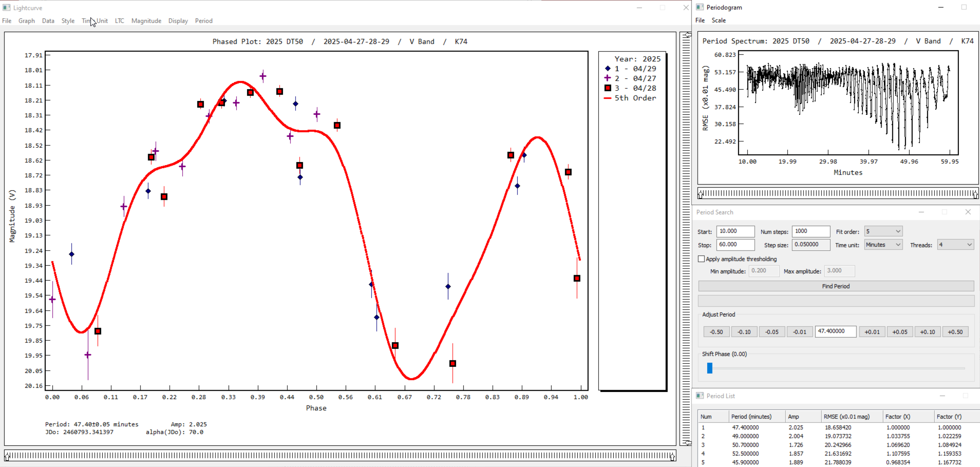Increase period by 0.05
This screenshot has width=980, height=467.
900,332
